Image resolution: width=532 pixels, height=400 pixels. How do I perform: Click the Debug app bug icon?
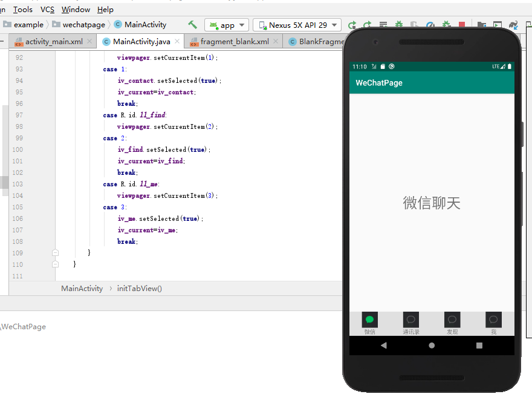click(399, 24)
